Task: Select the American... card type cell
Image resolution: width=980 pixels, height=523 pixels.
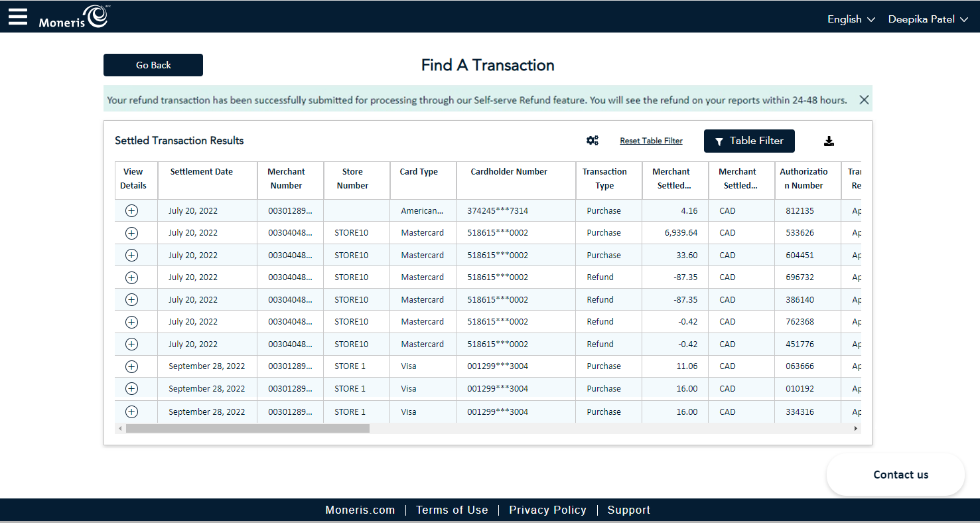Action: point(422,211)
